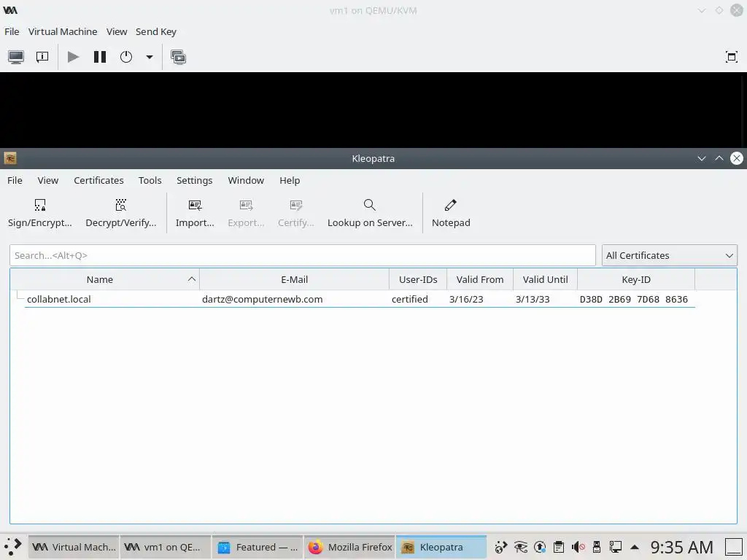Open the Window menu

[246, 181]
